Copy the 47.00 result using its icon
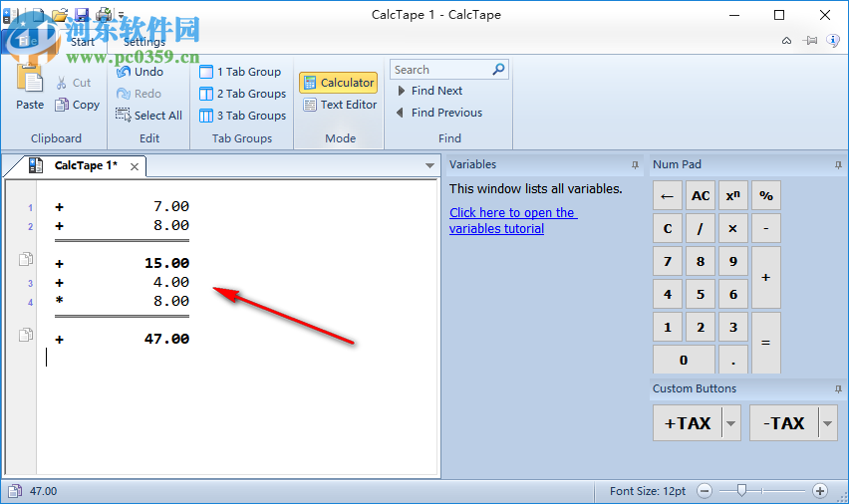This screenshot has width=849, height=504. 26,335
